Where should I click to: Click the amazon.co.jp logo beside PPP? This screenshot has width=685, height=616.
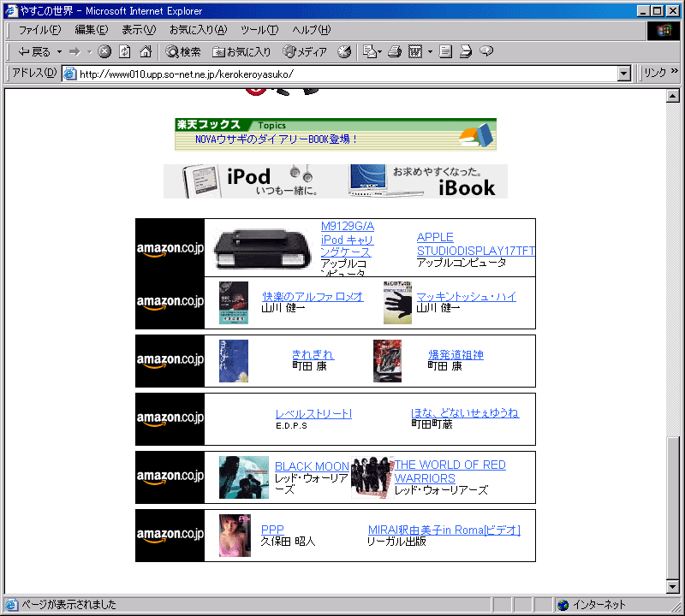pos(170,536)
